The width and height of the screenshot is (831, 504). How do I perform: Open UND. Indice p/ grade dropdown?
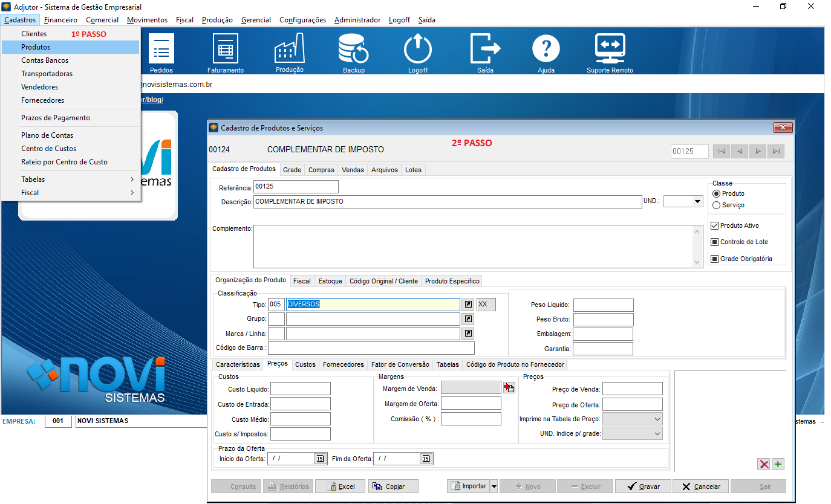click(633, 433)
